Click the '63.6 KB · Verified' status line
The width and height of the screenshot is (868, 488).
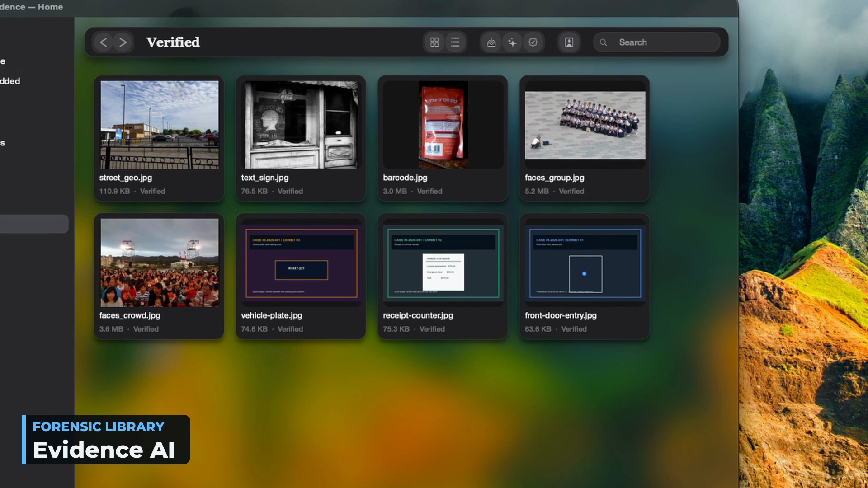coord(556,329)
